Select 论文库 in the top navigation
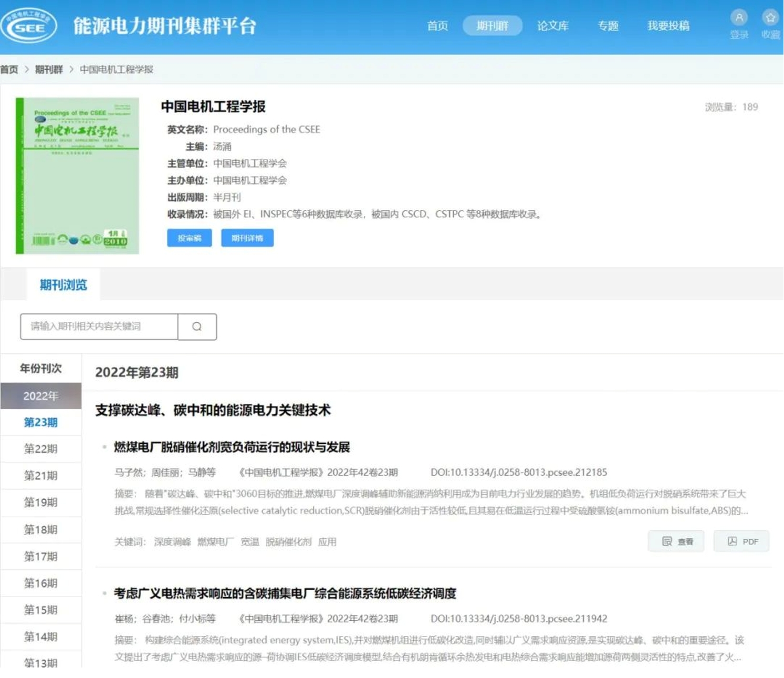Screen dimensions: 784x678 (552, 26)
